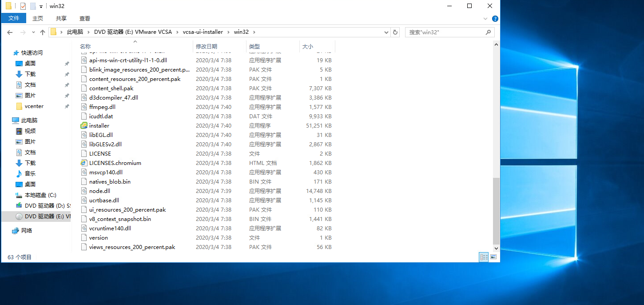
Task: Select the version file name
Action: pos(99,237)
